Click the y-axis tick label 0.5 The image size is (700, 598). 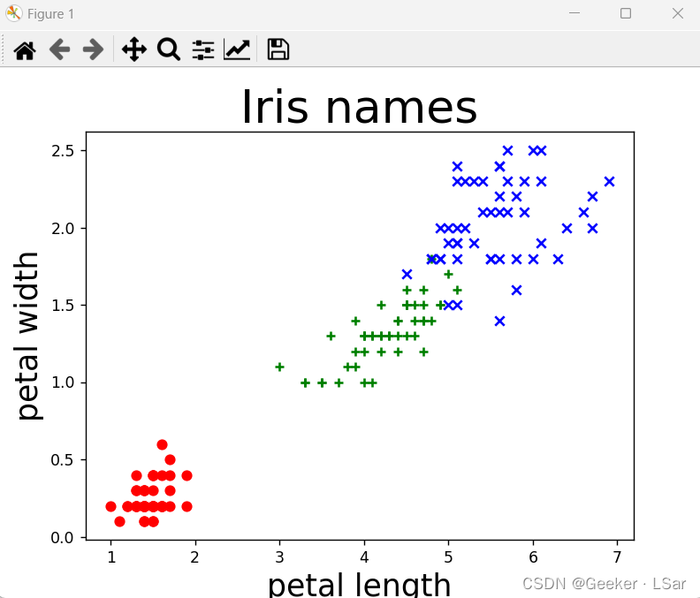click(63, 460)
